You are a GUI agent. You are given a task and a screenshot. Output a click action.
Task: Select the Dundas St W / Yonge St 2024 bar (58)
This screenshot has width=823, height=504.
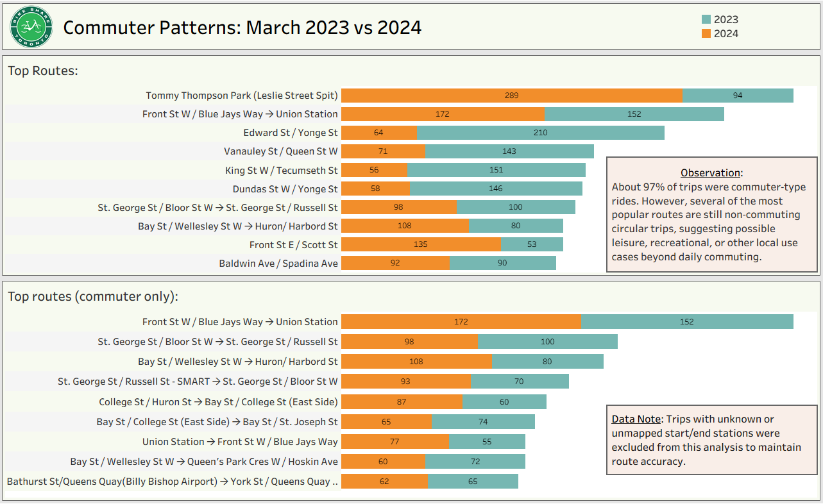pos(375,189)
